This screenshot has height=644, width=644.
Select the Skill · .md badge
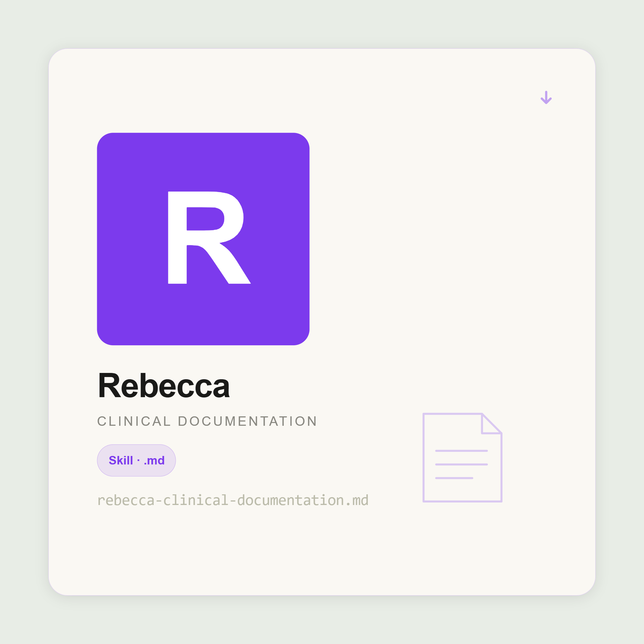[x=136, y=460]
